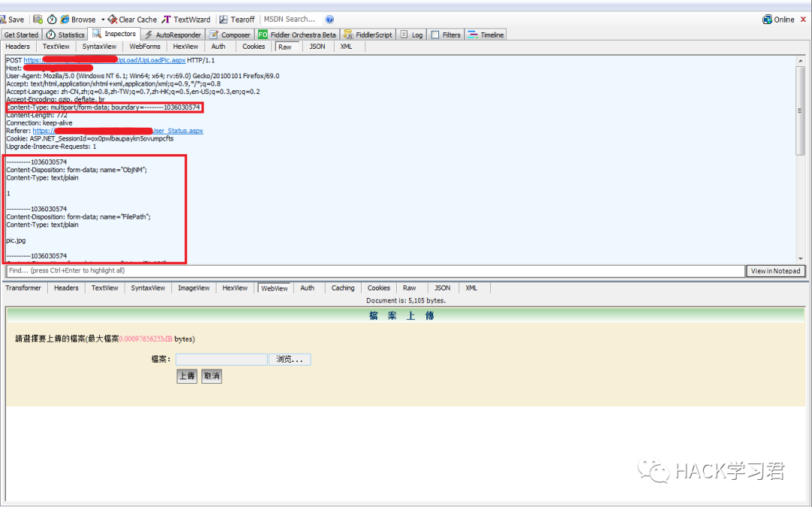Click the Tearoff toolbar button

pos(237,19)
